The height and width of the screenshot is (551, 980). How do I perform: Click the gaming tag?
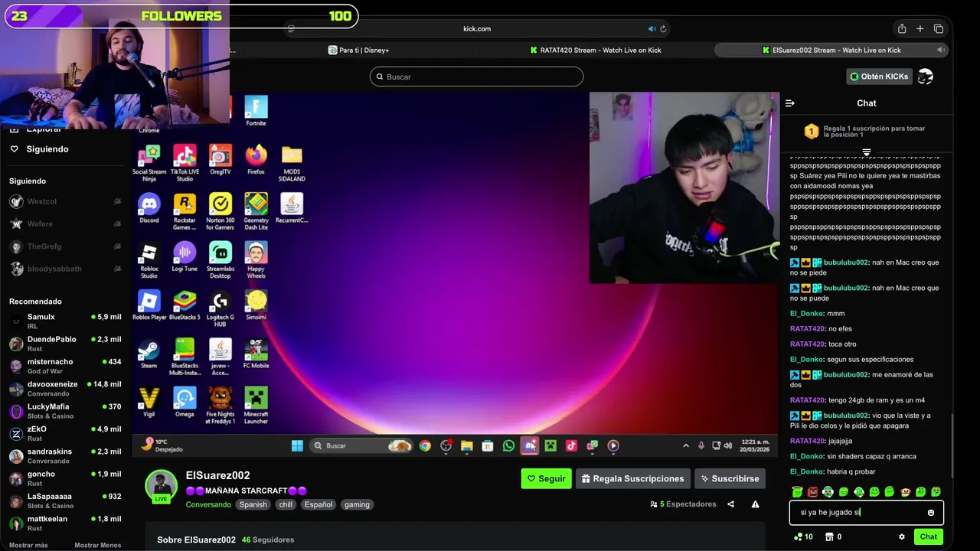(357, 505)
